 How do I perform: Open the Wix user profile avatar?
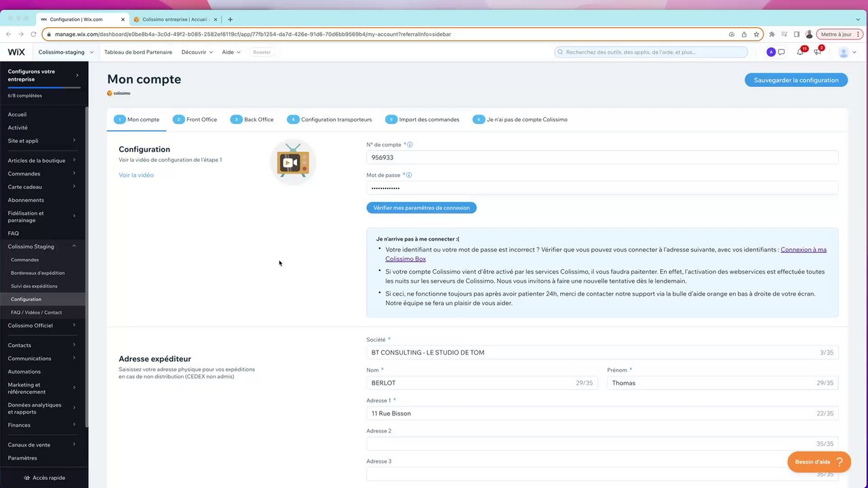[844, 52]
